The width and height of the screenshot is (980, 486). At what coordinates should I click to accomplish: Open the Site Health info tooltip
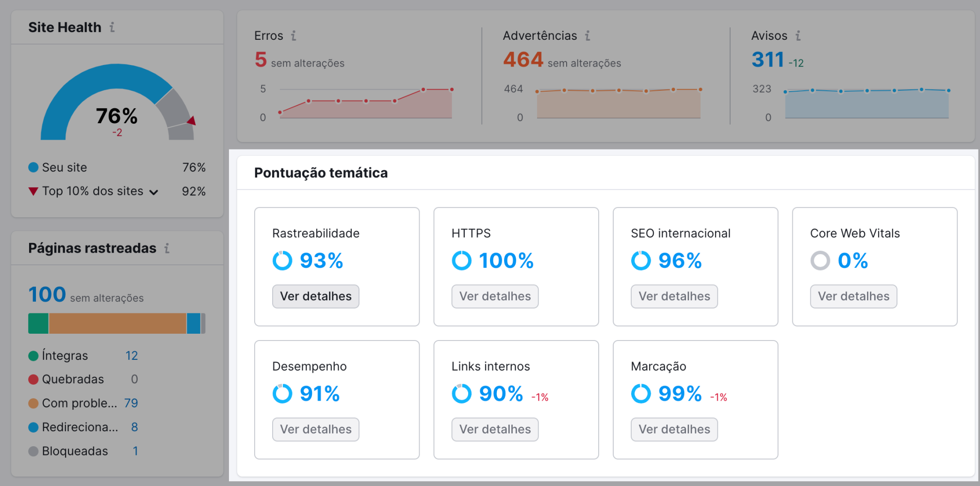point(113,27)
